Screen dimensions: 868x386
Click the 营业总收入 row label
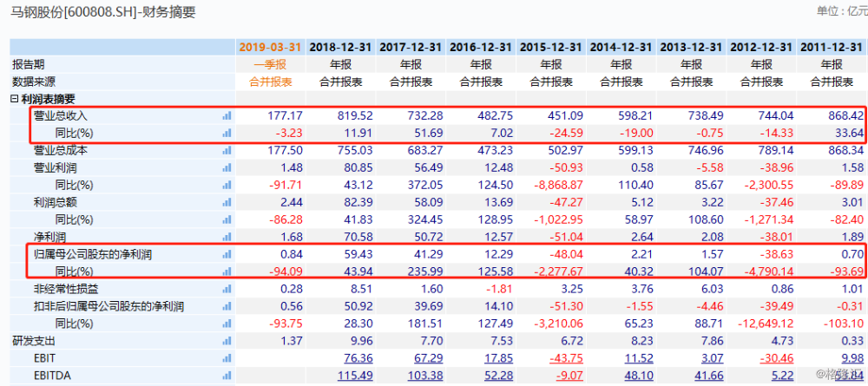[61, 116]
